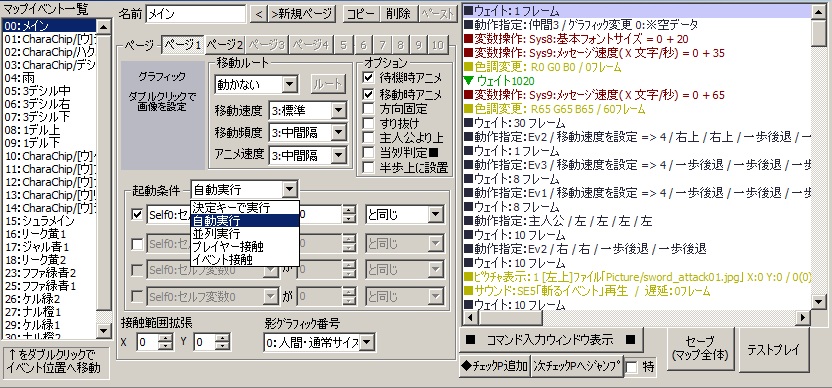Click ルート button
This screenshot has width=832, height=388.
coord(328,84)
